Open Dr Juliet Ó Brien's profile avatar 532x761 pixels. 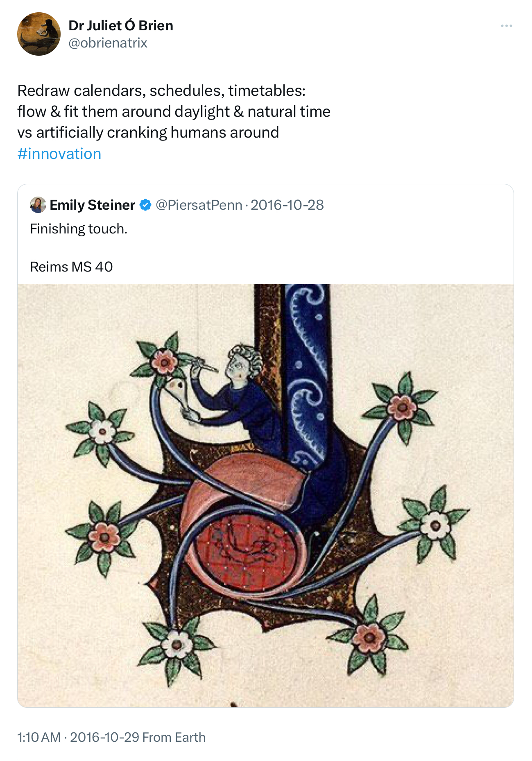click(x=38, y=34)
